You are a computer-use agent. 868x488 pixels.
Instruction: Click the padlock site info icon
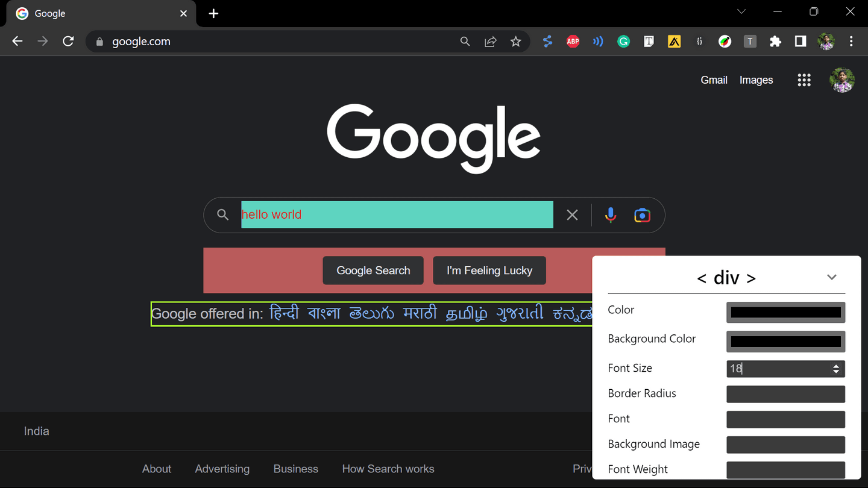[100, 42]
